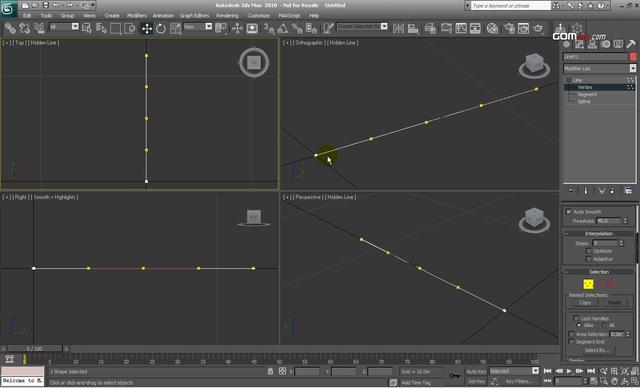Select Spline sub-object in modifier stack
This screenshot has width=640, height=388.
[x=584, y=101]
